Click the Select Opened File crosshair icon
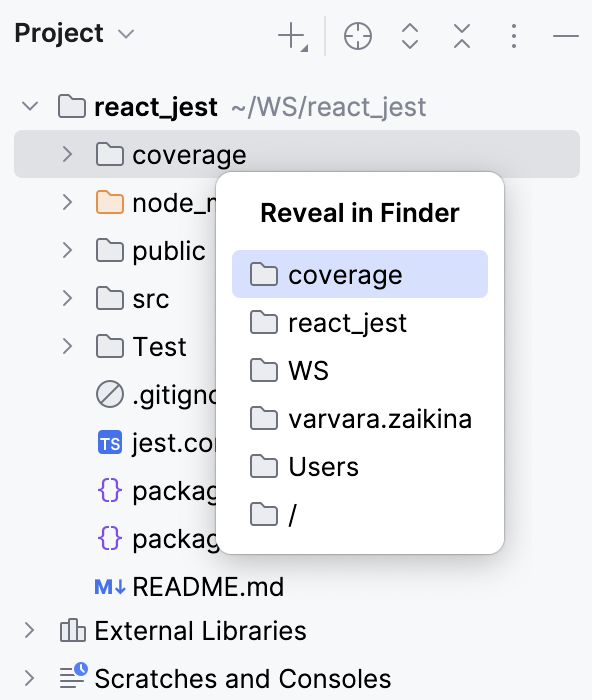 (358, 36)
